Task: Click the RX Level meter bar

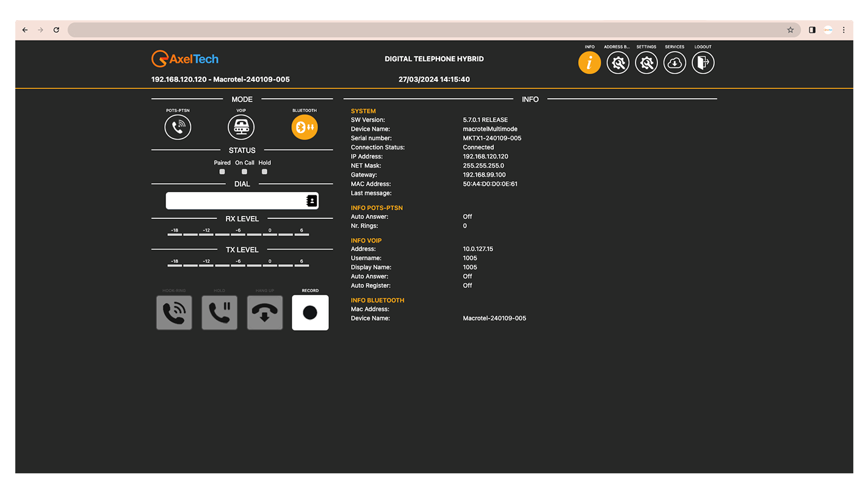Action: [238, 234]
